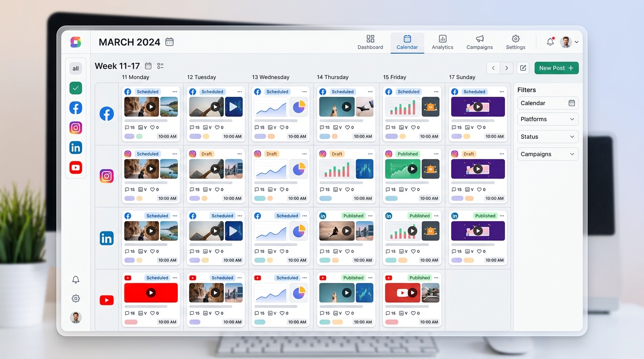Play video on red Monday YouTube-row card
644x359 pixels.
click(151, 293)
